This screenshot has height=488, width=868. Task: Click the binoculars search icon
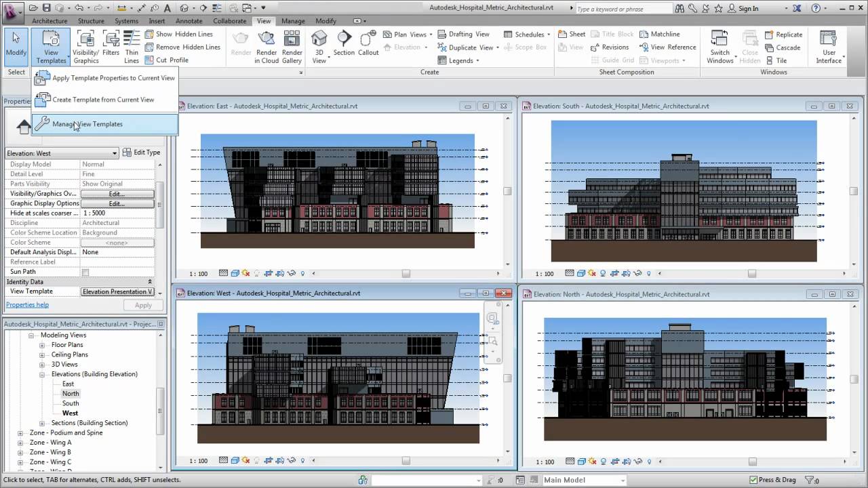(679, 9)
